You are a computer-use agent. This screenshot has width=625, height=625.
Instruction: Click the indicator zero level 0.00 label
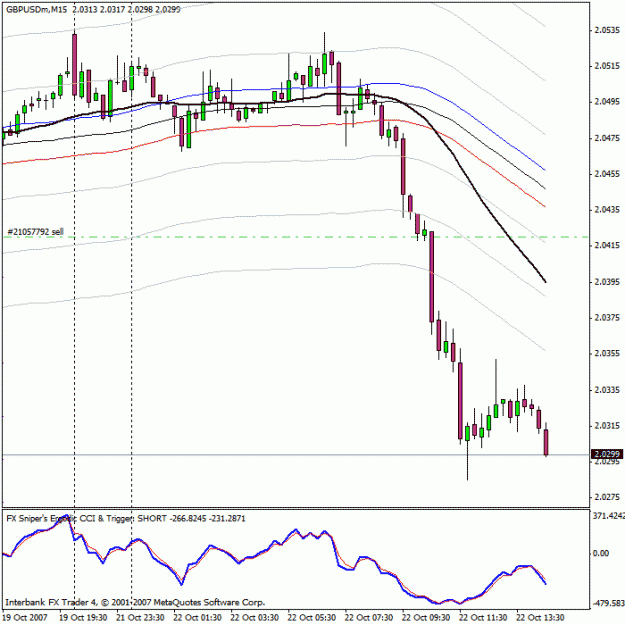coord(601,553)
